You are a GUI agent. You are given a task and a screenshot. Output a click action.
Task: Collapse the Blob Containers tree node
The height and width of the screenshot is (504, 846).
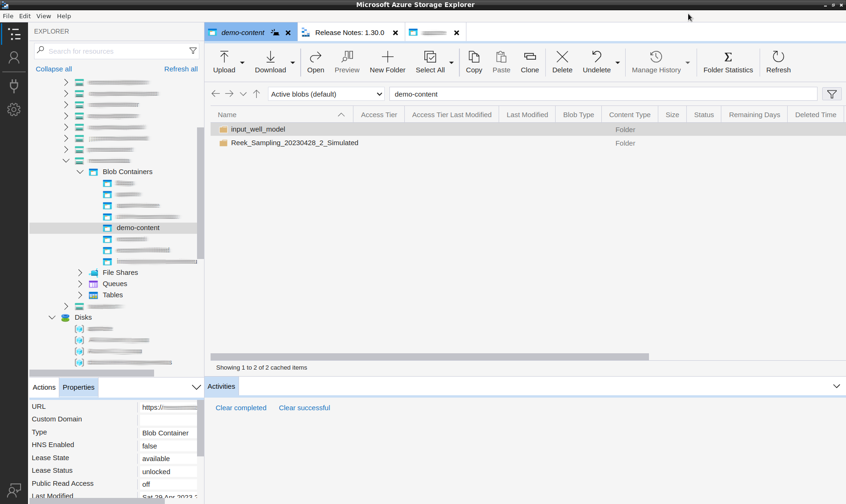(80, 172)
